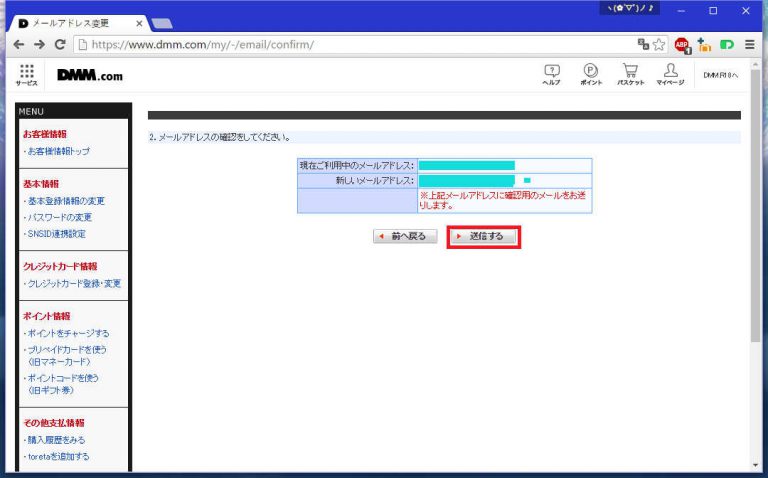Click the お客様情報 menu heading
768x478 pixels.
tap(45, 134)
